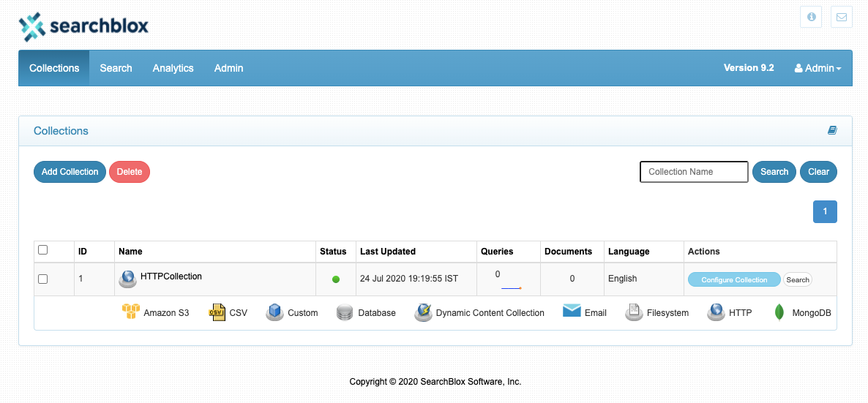This screenshot has height=403, width=868.
Task: Click the Custom collection cube icon
Action: point(275,312)
